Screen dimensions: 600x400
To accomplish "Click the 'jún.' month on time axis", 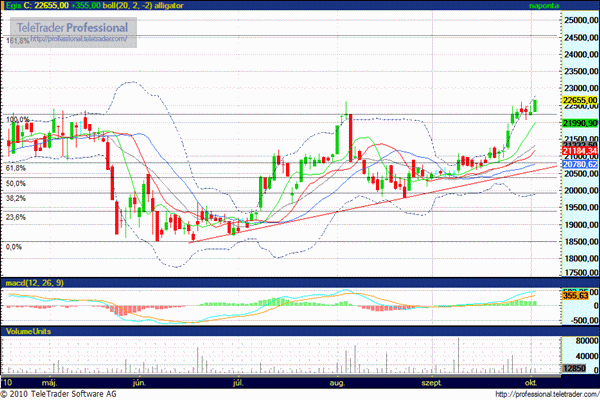I will pyautogui.click(x=138, y=382).
